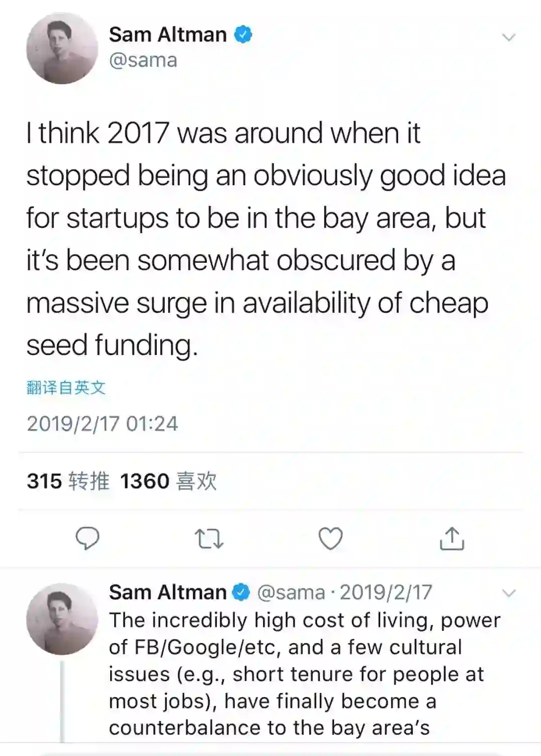Click the reply speech bubble icon
Viewport: 541px width, 756px height.
click(87, 539)
